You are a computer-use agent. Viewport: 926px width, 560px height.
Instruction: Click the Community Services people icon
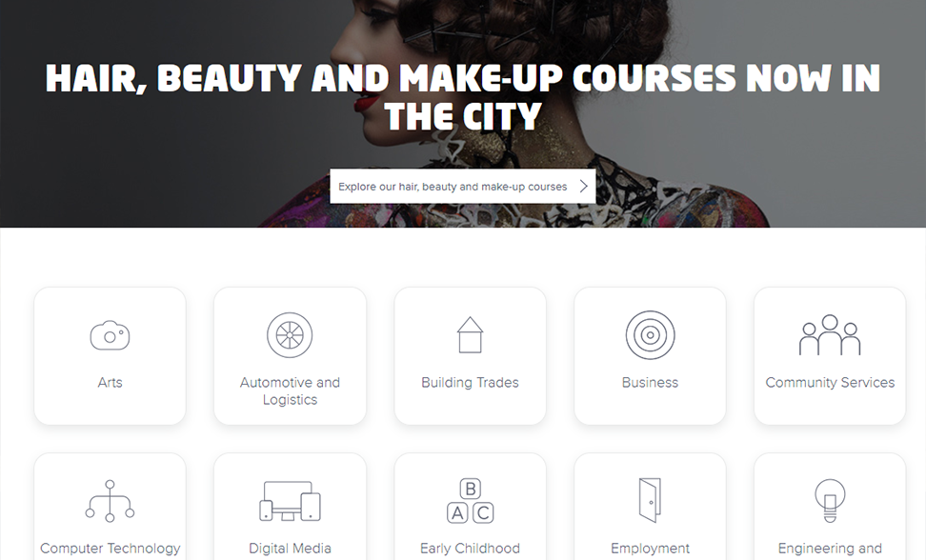[830, 334]
